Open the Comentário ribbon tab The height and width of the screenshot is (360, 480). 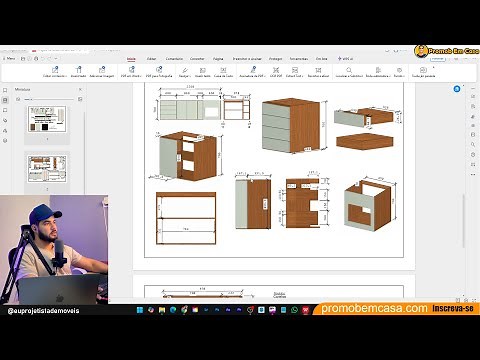point(174,59)
